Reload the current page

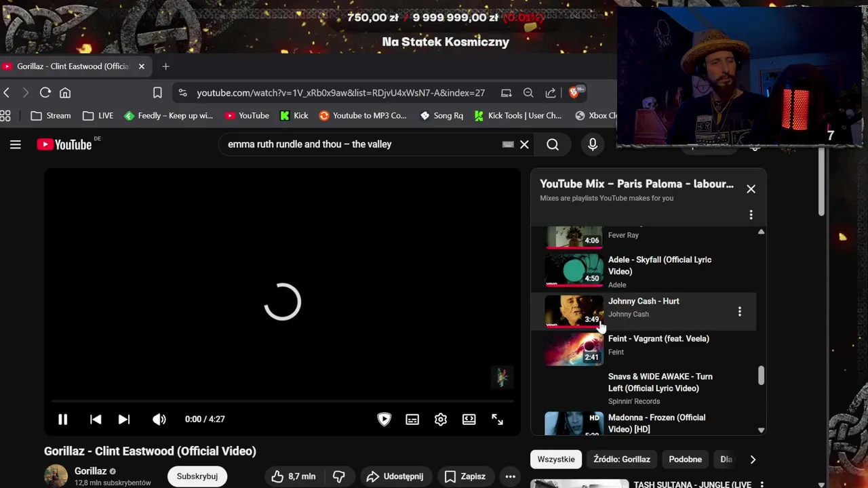pyautogui.click(x=45, y=93)
